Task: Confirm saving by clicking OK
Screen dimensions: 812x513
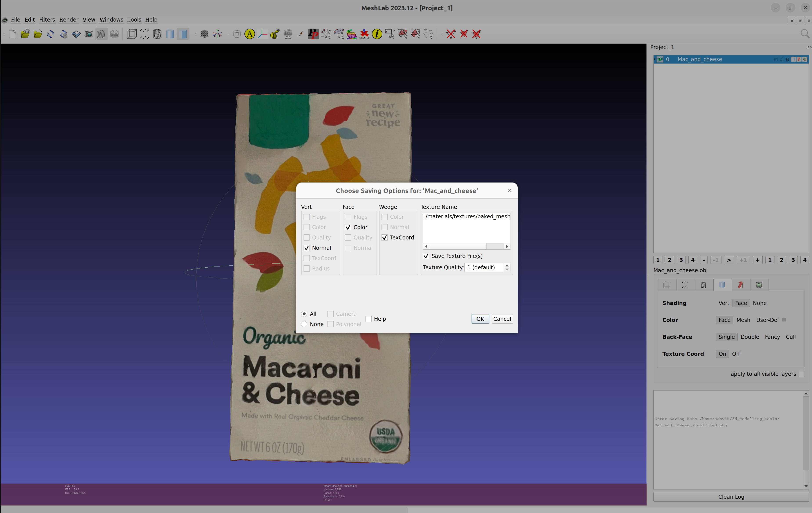Action: coord(480,319)
